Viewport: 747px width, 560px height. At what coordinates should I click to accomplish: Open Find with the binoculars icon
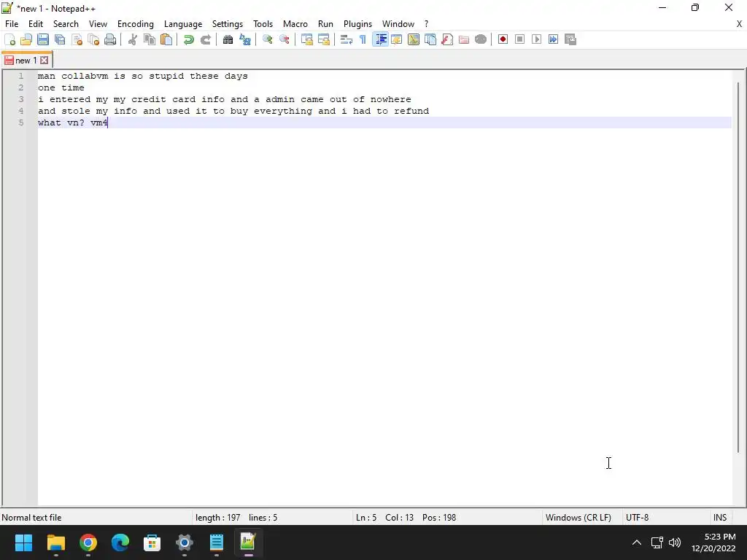click(228, 39)
